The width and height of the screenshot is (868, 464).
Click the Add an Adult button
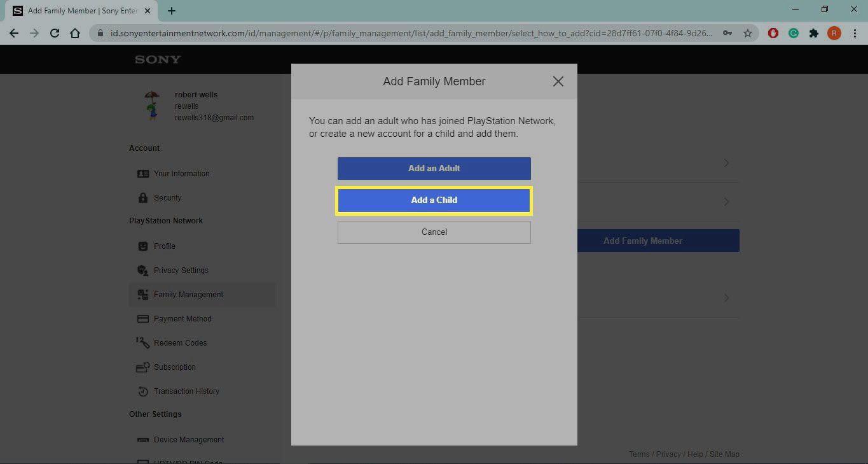point(434,169)
